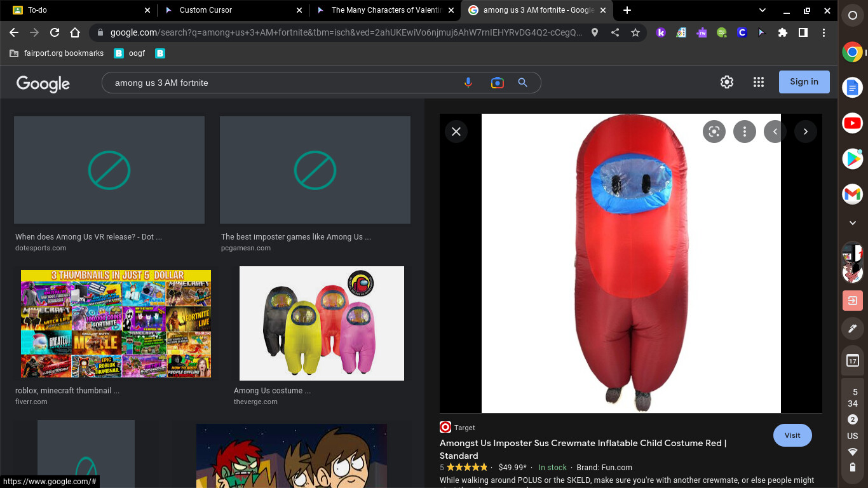Open the Extensions puzzle piece menu
The image size is (868, 488).
pos(783,32)
